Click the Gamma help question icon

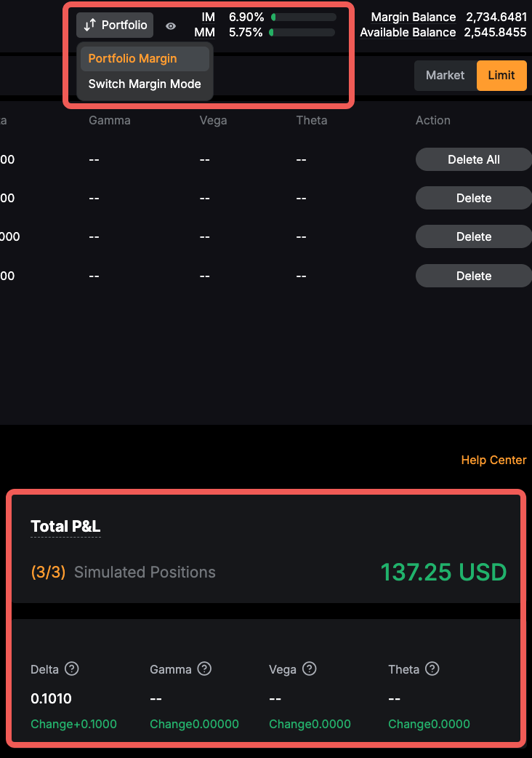pyautogui.click(x=204, y=669)
